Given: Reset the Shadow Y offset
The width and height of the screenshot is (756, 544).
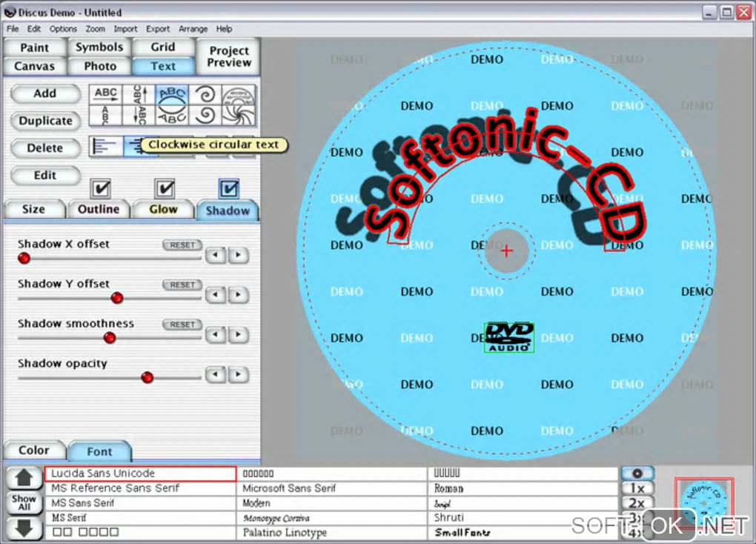Looking at the screenshot, I should point(182,285).
